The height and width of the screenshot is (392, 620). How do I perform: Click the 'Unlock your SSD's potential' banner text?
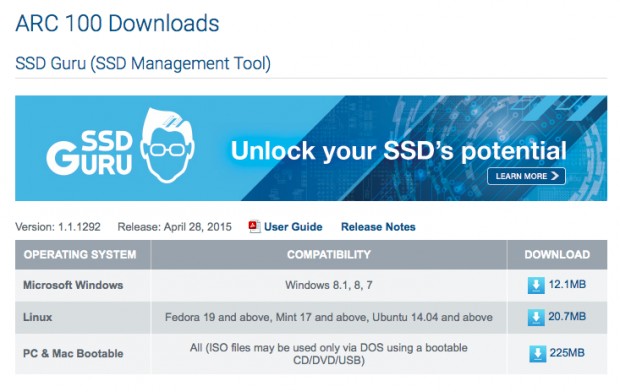(399, 151)
